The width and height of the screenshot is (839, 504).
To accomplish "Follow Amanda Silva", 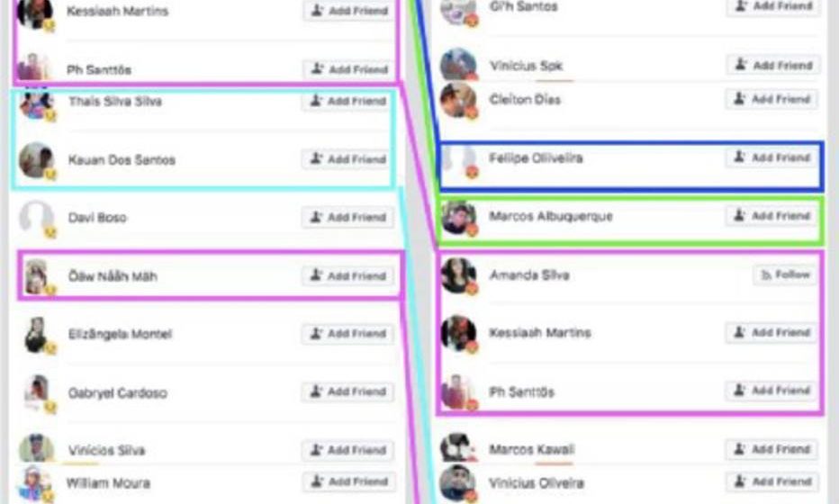I will 785,275.
